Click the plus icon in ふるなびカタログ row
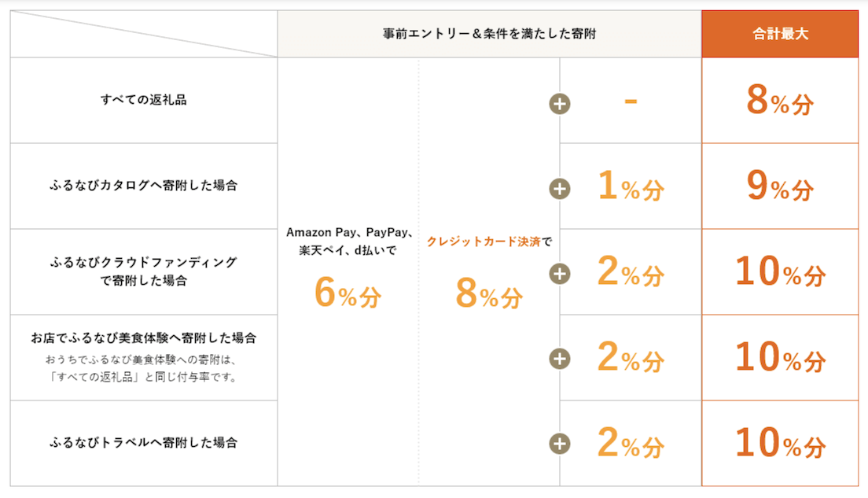 [x=560, y=189]
